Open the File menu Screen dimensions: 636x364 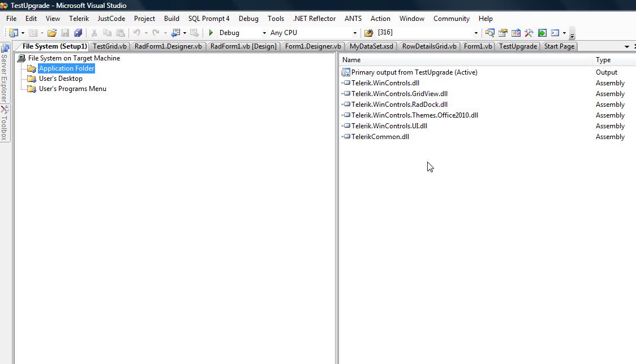coord(11,19)
